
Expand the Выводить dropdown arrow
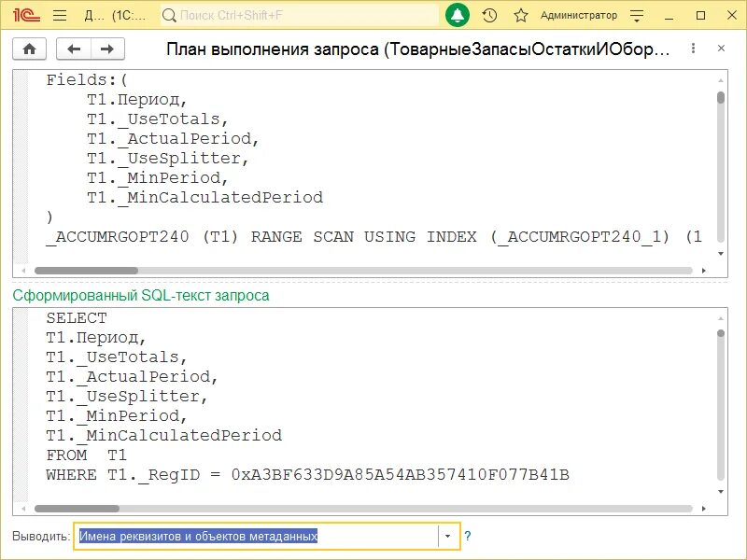tap(448, 536)
